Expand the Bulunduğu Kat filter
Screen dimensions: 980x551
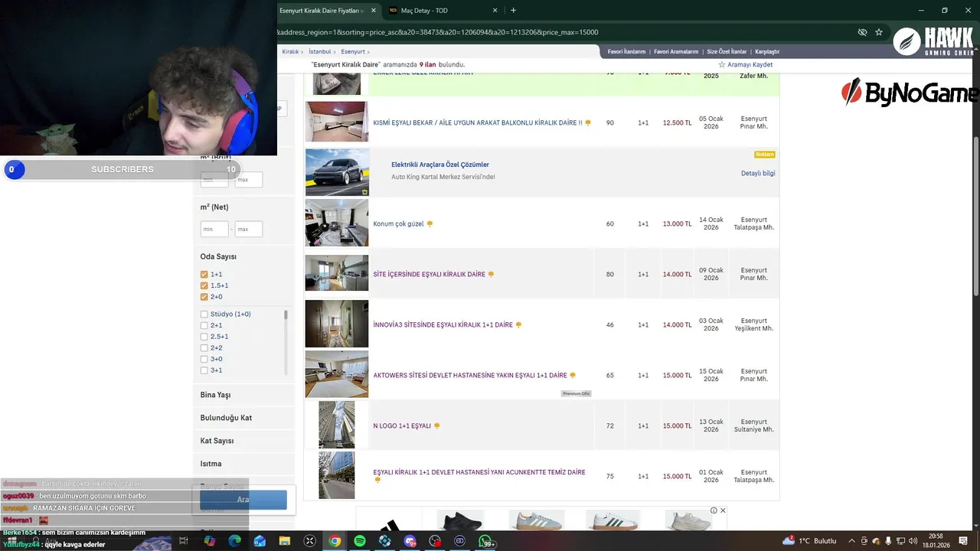[243, 418]
